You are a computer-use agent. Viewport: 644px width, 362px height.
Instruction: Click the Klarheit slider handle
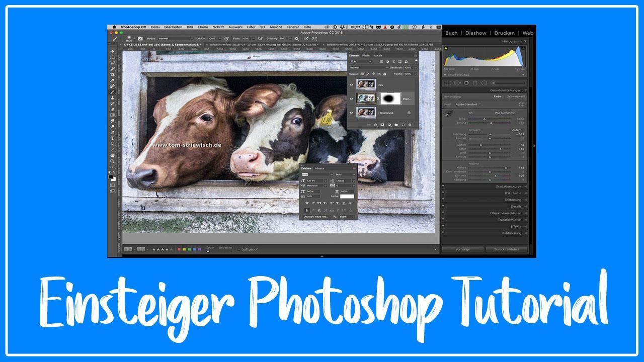click(x=506, y=168)
